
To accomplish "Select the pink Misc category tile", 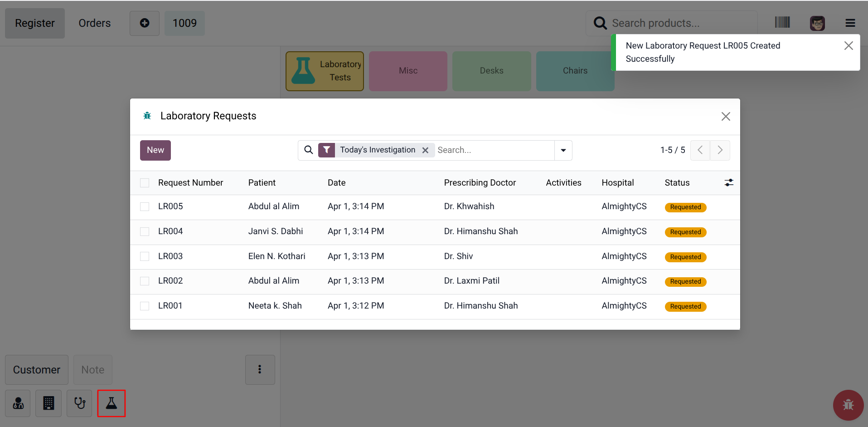I will (x=408, y=71).
